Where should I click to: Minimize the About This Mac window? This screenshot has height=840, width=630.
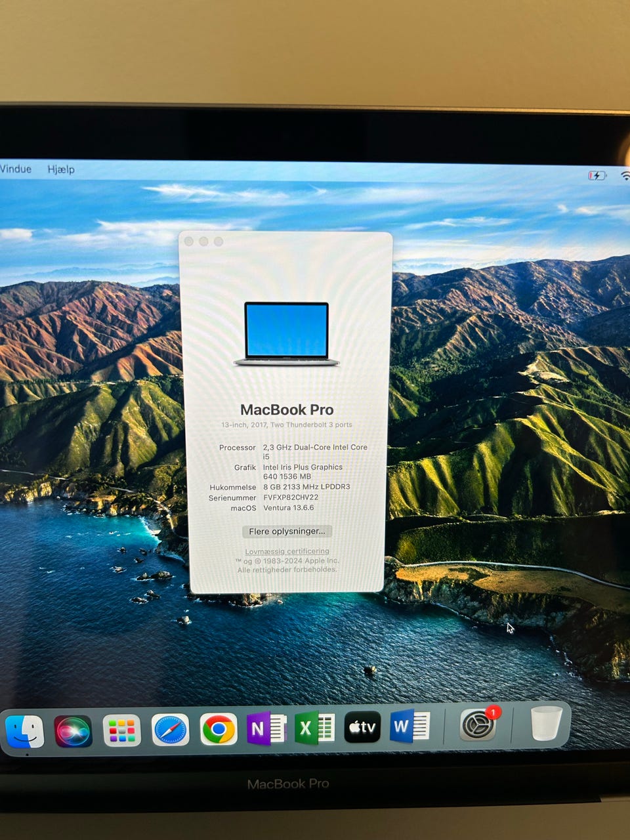[x=203, y=241]
